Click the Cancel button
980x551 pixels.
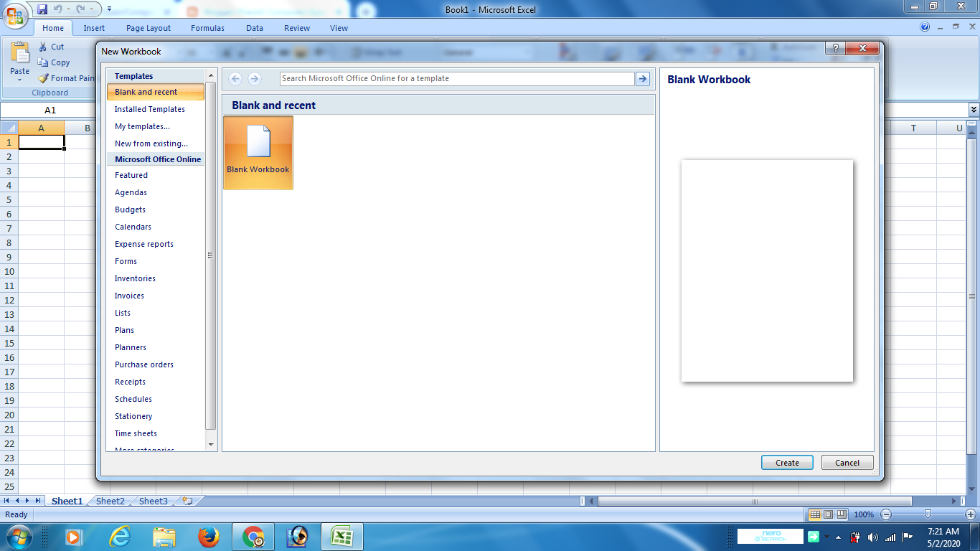[x=847, y=463]
